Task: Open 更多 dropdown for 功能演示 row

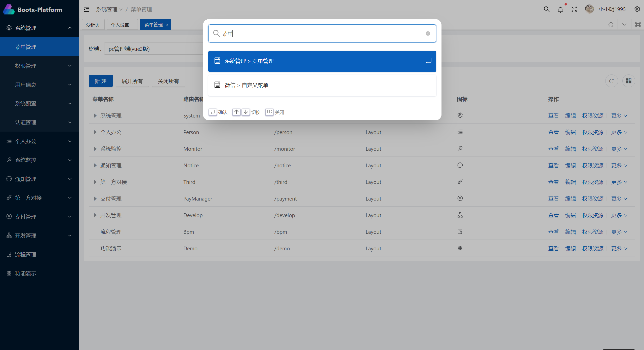Action: click(619, 249)
